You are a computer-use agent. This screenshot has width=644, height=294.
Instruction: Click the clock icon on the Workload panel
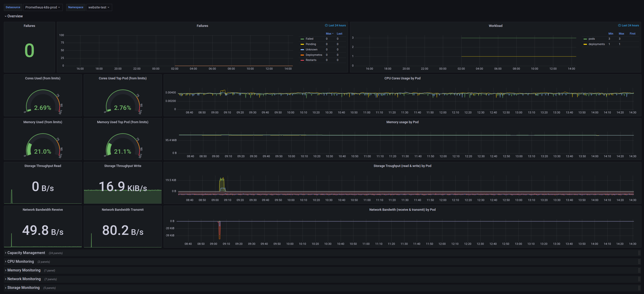(619, 25)
